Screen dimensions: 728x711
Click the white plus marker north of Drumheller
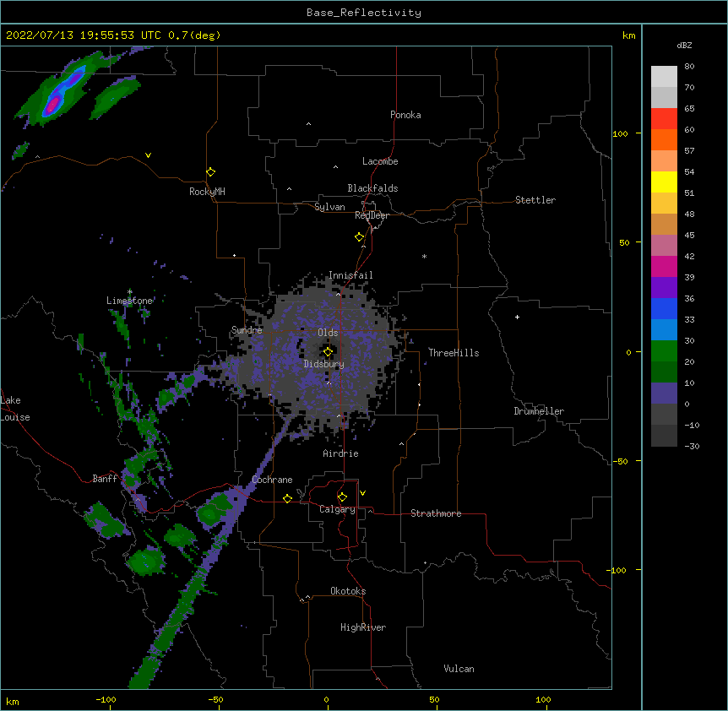point(517,317)
